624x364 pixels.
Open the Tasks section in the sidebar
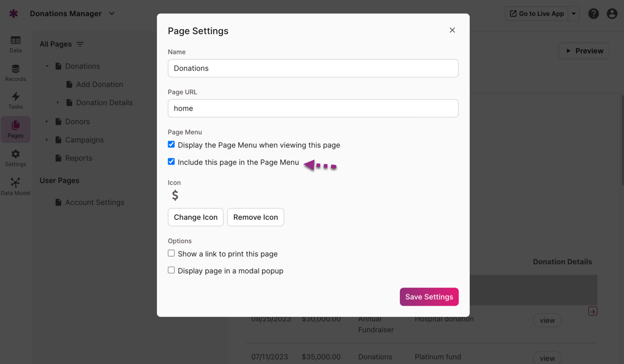[x=15, y=100]
